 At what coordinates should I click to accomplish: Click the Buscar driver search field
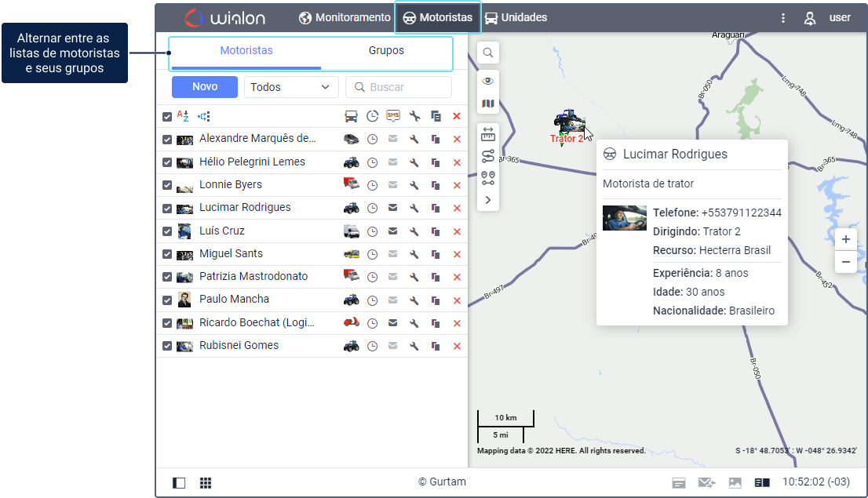399,87
